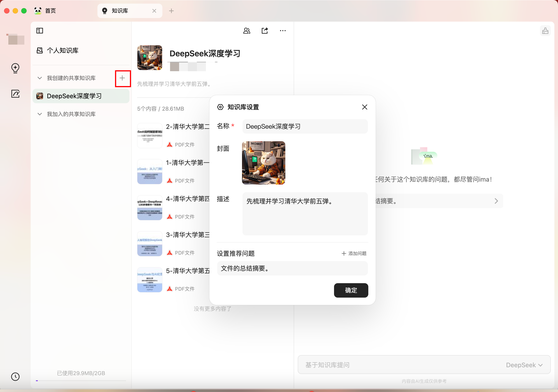The height and width of the screenshot is (392, 558).
Task: Open the DeepSeek model dropdown
Action: point(524,365)
